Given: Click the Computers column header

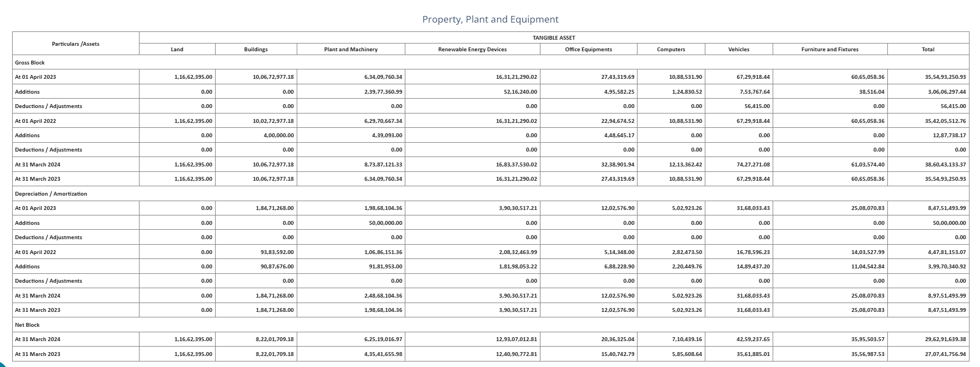Looking at the screenshot, I should tap(671, 50).
